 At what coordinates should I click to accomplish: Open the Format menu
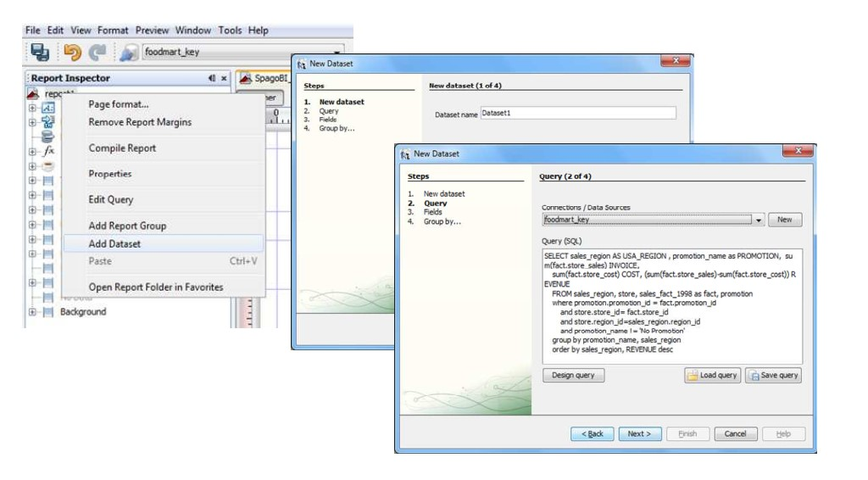113,31
